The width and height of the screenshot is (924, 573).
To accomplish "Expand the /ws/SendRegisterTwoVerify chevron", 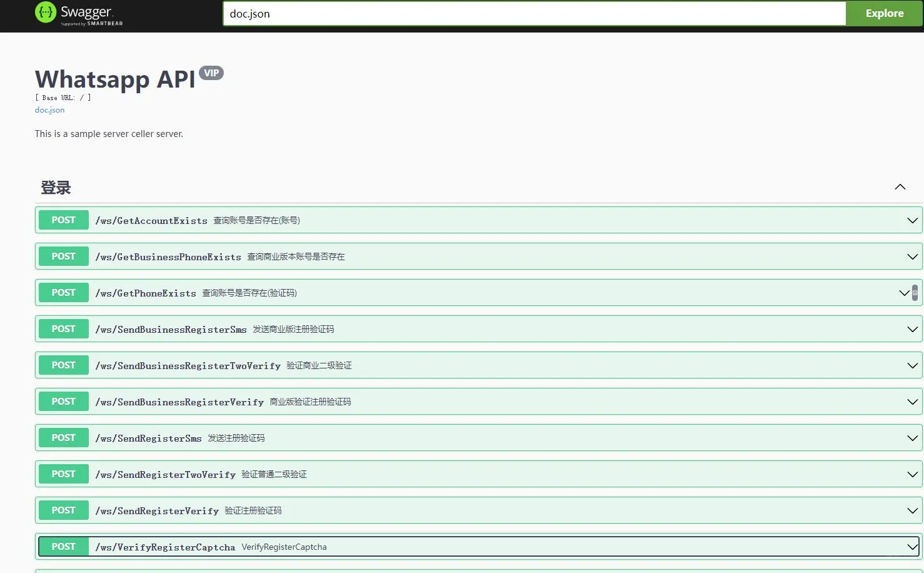I will click(x=912, y=474).
